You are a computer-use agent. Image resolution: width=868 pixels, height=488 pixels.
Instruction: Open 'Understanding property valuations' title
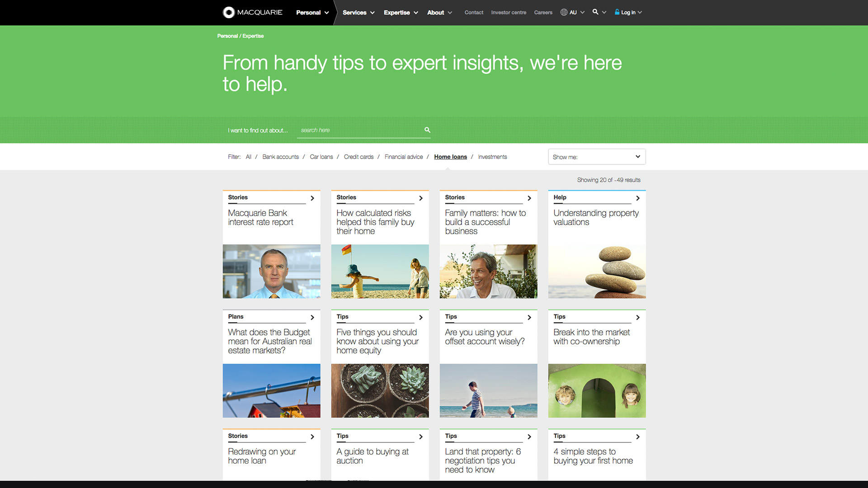[x=596, y=217]
